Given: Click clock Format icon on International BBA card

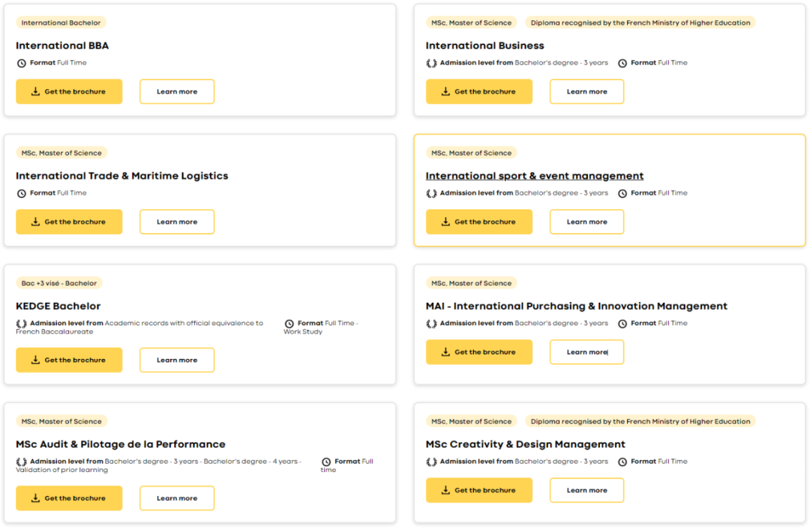Looking at the screenshot, I should (x=22, y=63).
